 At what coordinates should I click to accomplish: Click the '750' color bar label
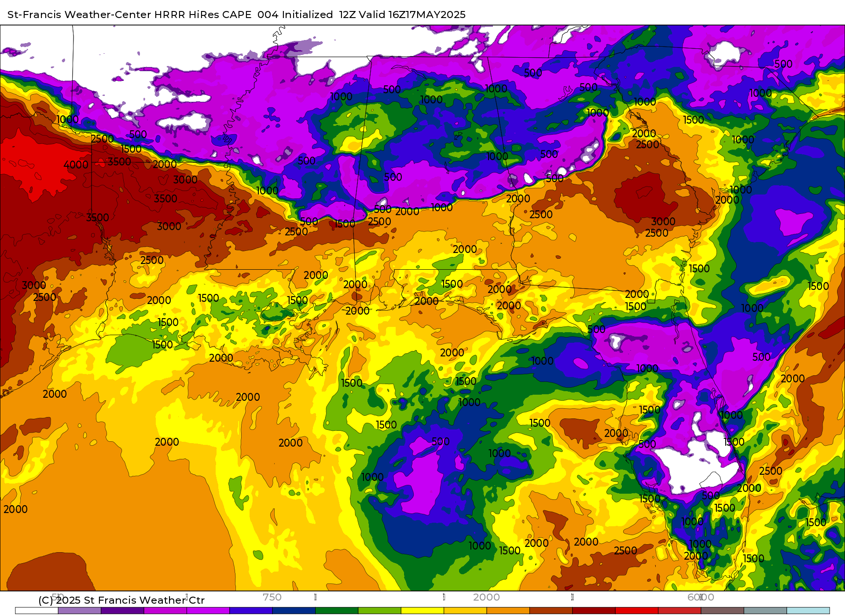(272, 597)
